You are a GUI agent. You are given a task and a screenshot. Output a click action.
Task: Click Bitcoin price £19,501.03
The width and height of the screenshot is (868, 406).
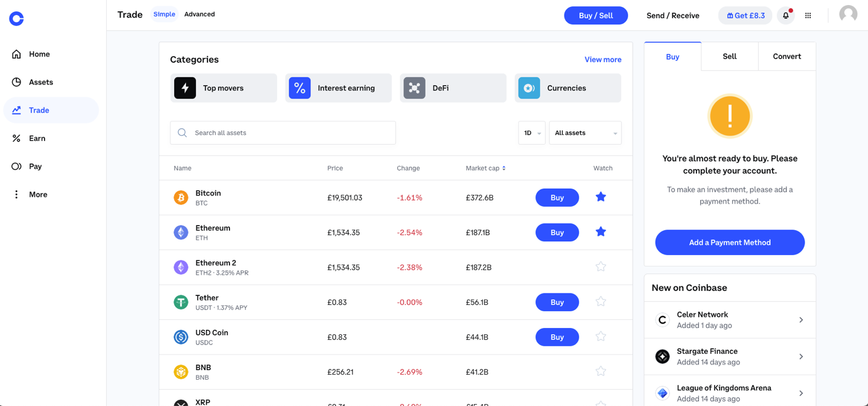click(344, 197)
